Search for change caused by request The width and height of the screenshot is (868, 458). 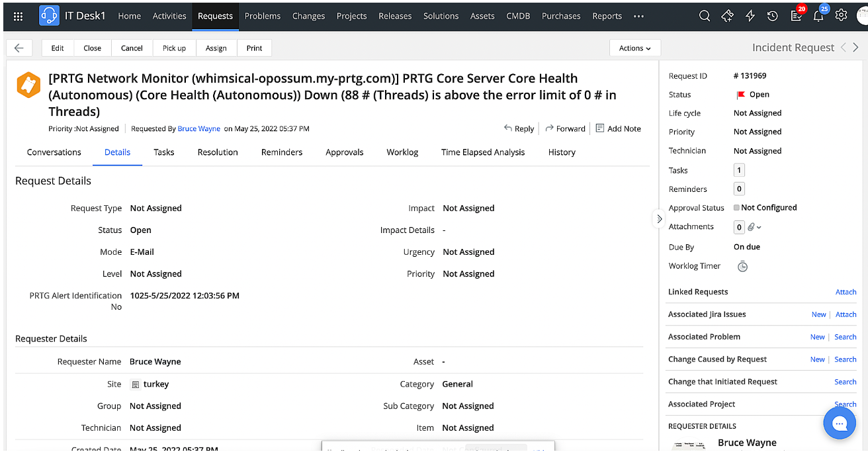pos(846,359)
